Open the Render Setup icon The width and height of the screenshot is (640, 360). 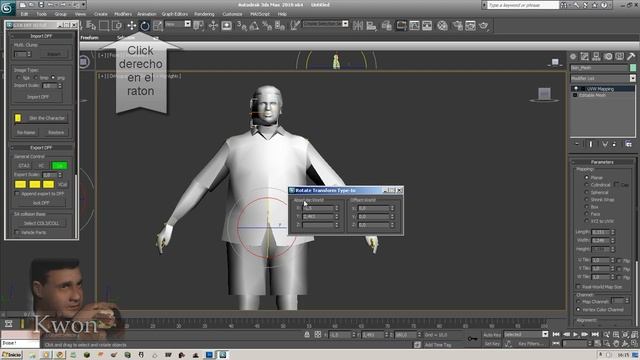click(x=458, y=26)
